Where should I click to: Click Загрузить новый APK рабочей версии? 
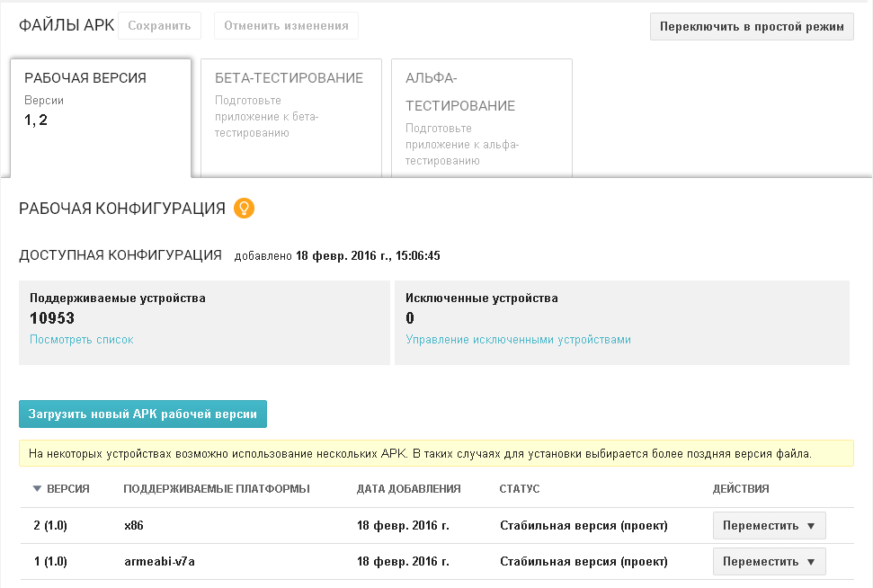(143, 414)
